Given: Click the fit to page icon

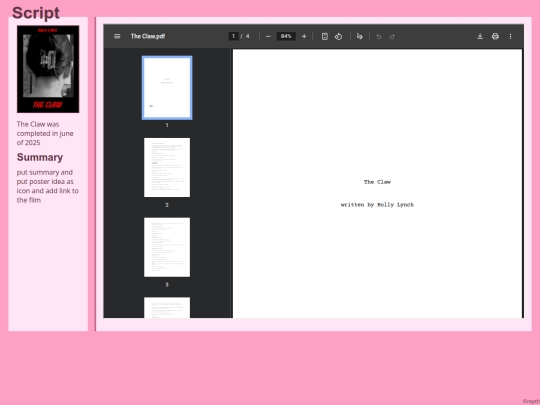Looking at the screenshot, I should pos(324,36).
